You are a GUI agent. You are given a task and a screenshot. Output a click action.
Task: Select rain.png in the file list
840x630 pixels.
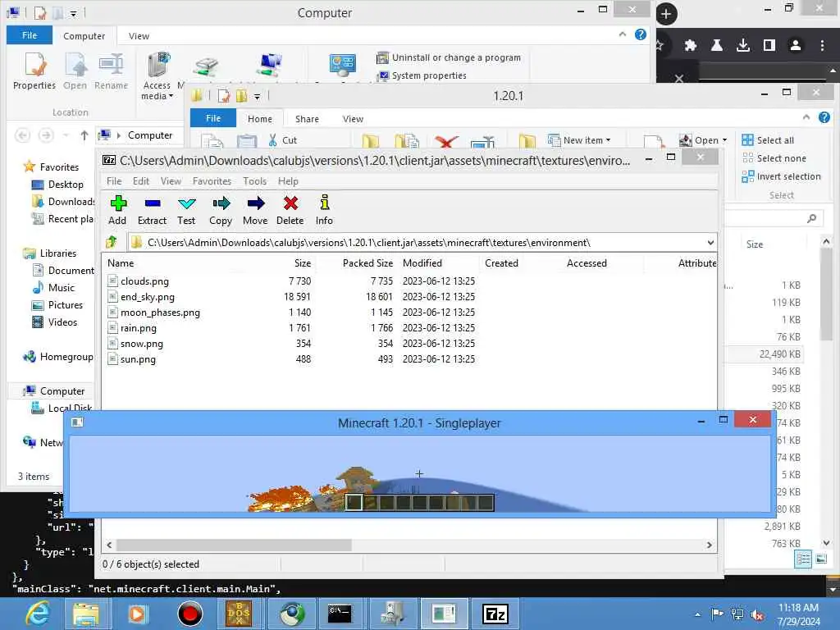coord(138,328)
